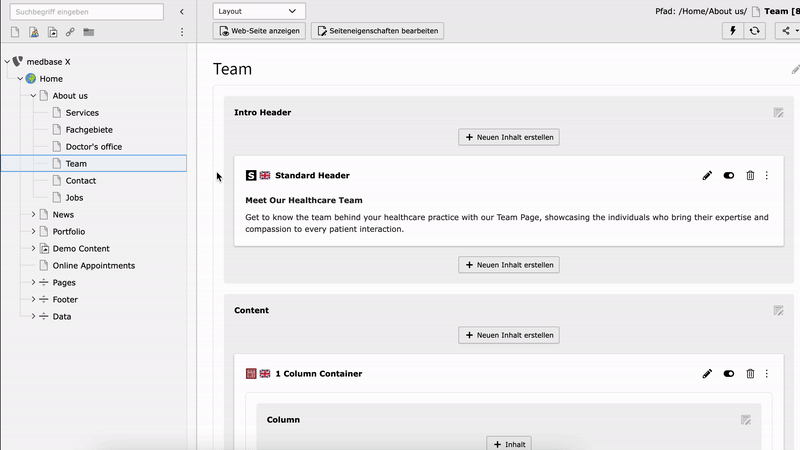This screenshot has width=800, height=450.
Task: Select the Fachgebiete page in tree
Action: coord(89,130)
